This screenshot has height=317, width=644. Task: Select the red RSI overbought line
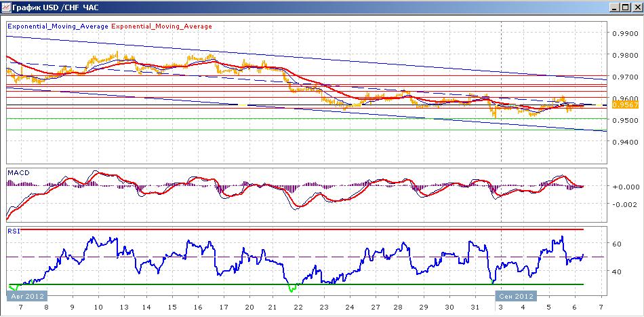[x=302, y=229]
